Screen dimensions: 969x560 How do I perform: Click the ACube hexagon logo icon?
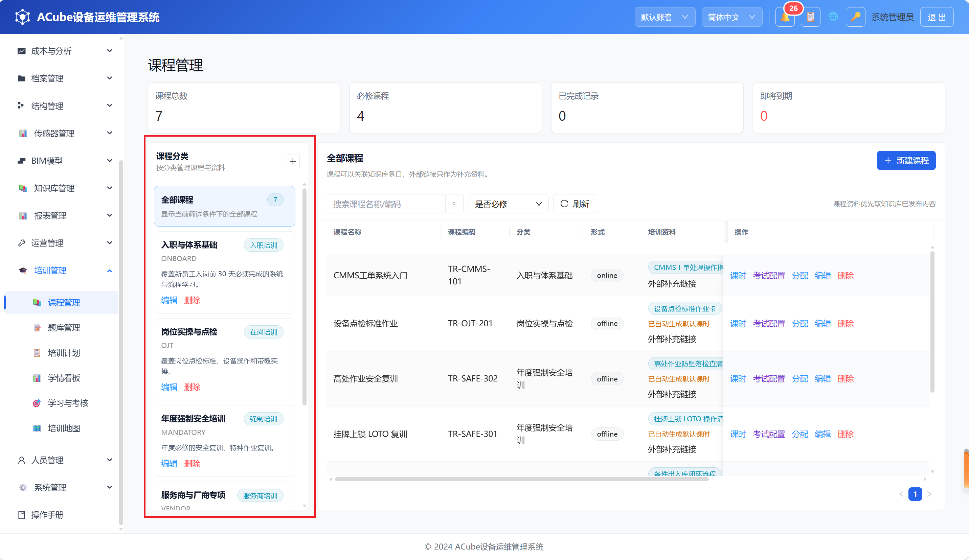pyautogui.click(x=22, y=17)
